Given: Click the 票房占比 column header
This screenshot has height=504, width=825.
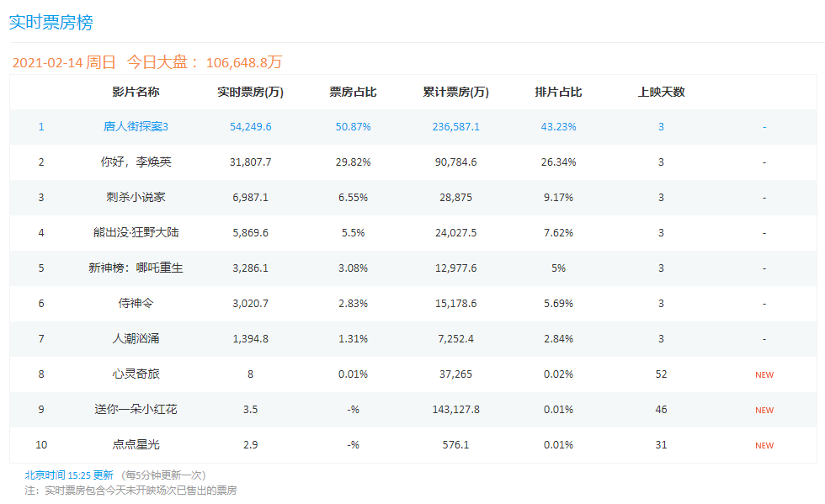Looking at the screenshot, I should pyautogui.click(x=353, y=93).
